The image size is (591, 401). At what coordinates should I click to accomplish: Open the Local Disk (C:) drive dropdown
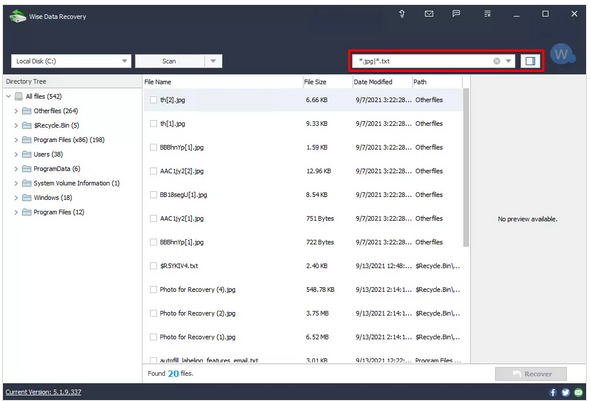pos(71,61)
